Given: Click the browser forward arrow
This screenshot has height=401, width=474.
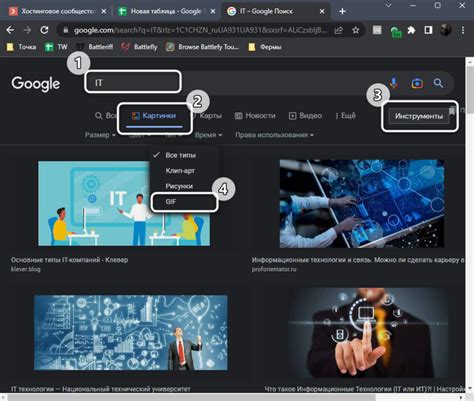Looking at the screenshot, I should [x=27, y=30].
